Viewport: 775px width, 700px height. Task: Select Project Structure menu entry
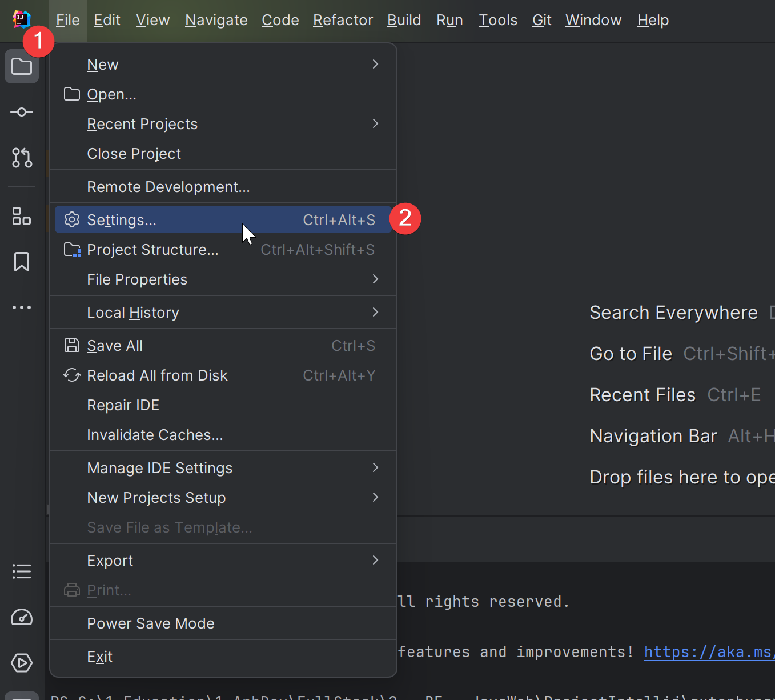pos(223,249)
